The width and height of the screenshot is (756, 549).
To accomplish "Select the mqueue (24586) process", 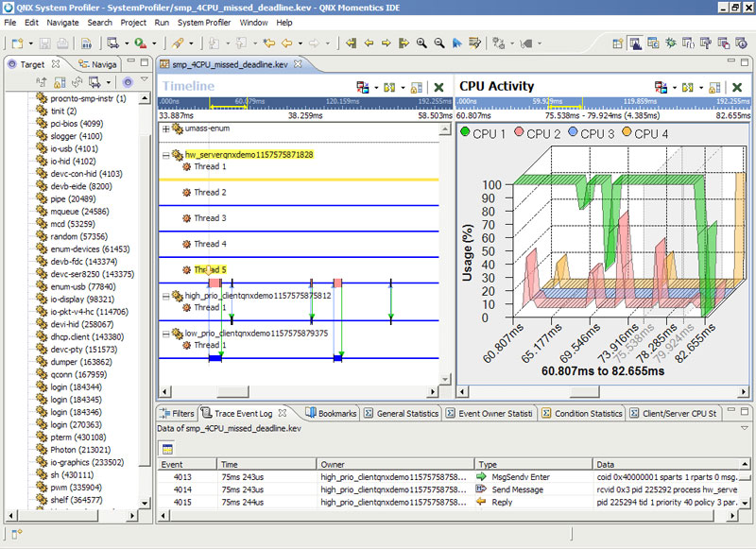I will (79, 212).
